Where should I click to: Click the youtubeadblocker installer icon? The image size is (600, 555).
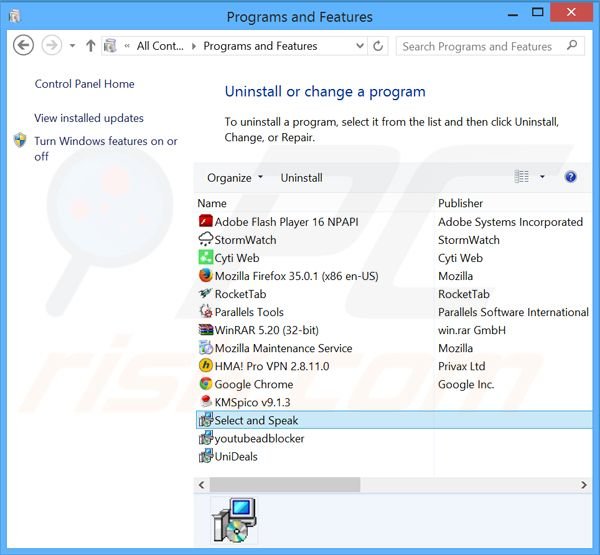click(x=205, y=438)
